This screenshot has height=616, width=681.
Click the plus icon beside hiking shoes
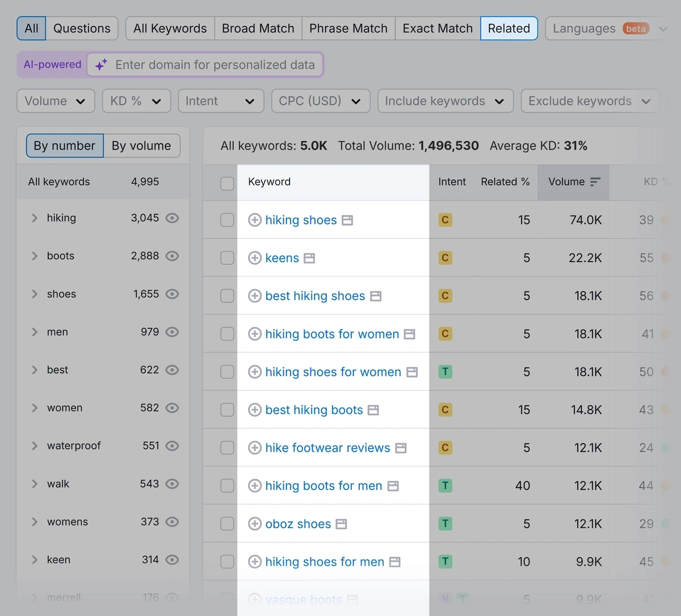pos(255,220)
